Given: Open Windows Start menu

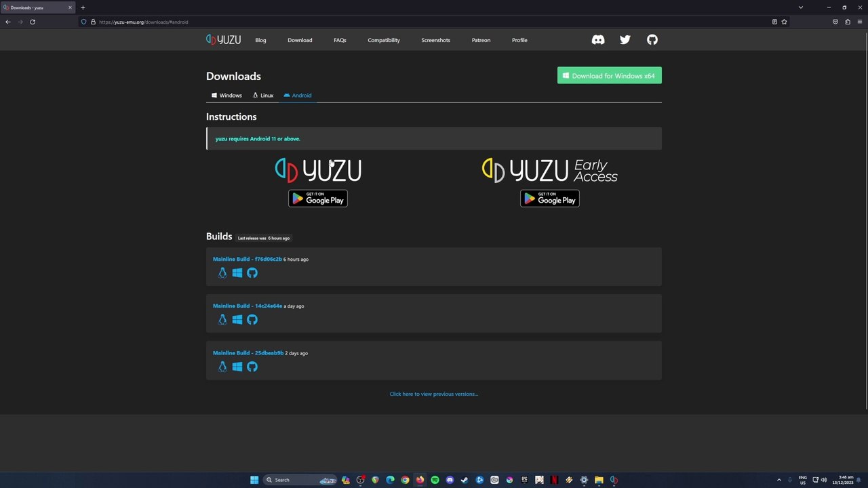Looking at the screenshot, I should coord(254,480).
